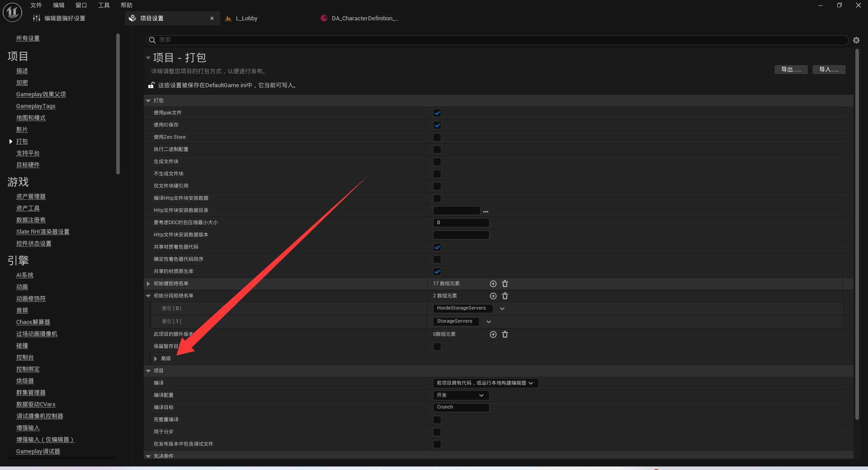Add element to 初始分段拒绝名单 array
This screenshot has height=470, width=868.
[x=493, y=296]
